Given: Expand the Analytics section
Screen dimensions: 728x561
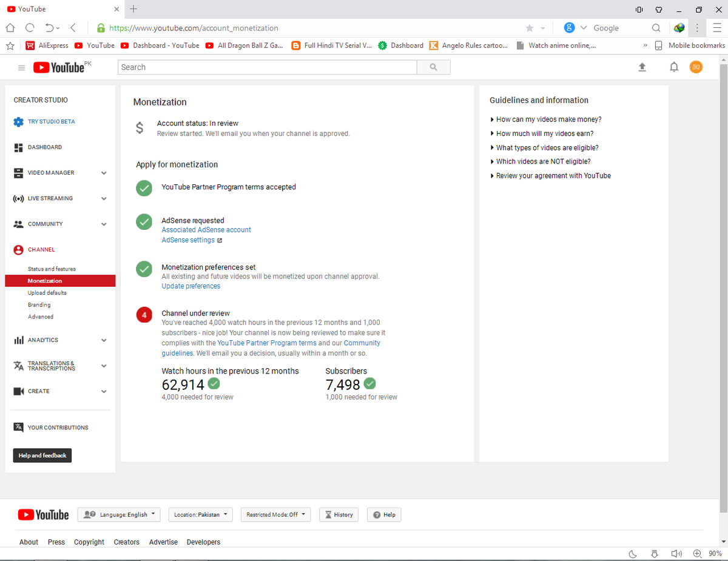Looking at the screenshot, I should point(104,341).
